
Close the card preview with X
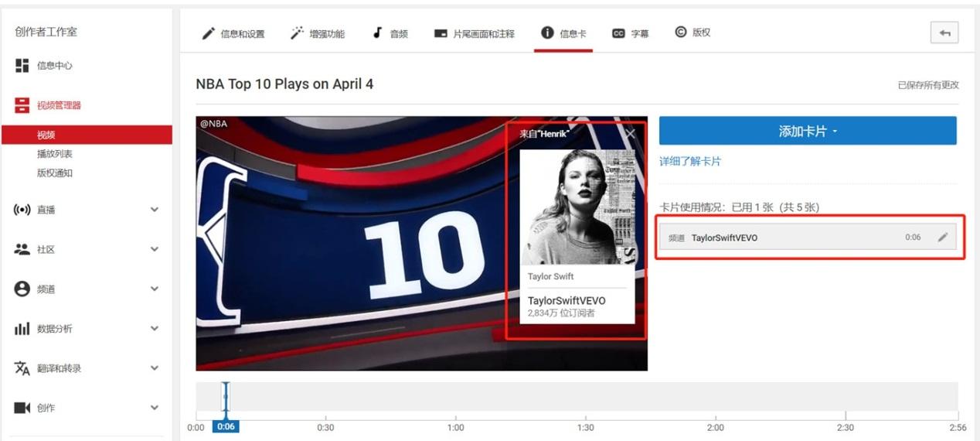[631, 134]
